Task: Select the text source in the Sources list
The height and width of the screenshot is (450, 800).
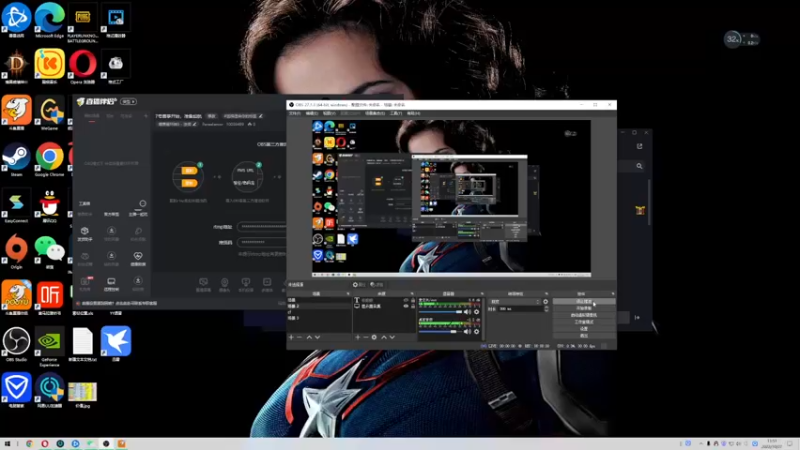Action: pyautogui.click(x=383, y=300)
